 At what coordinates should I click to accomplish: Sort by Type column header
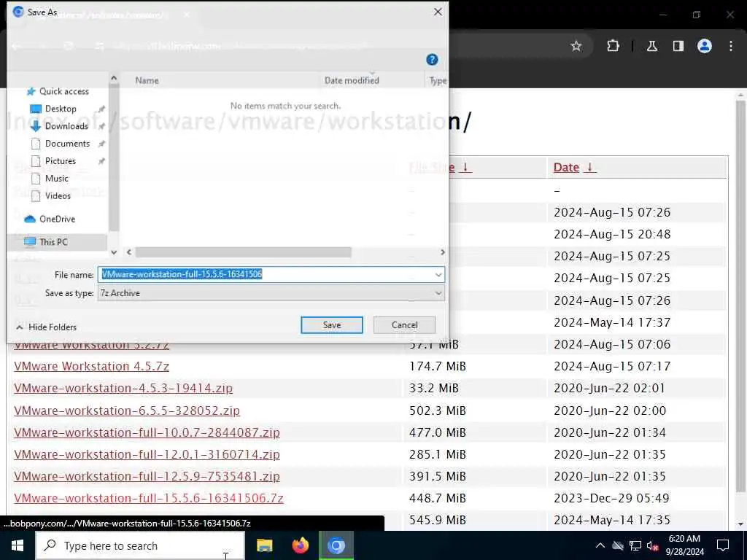point(437,80)
